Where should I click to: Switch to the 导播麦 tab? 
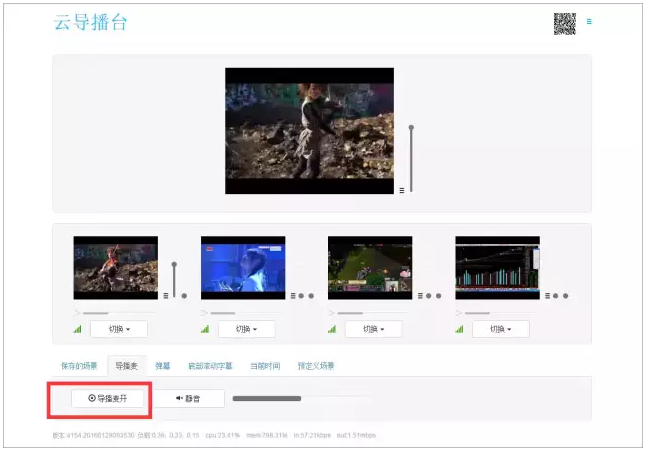coord(126,366)
